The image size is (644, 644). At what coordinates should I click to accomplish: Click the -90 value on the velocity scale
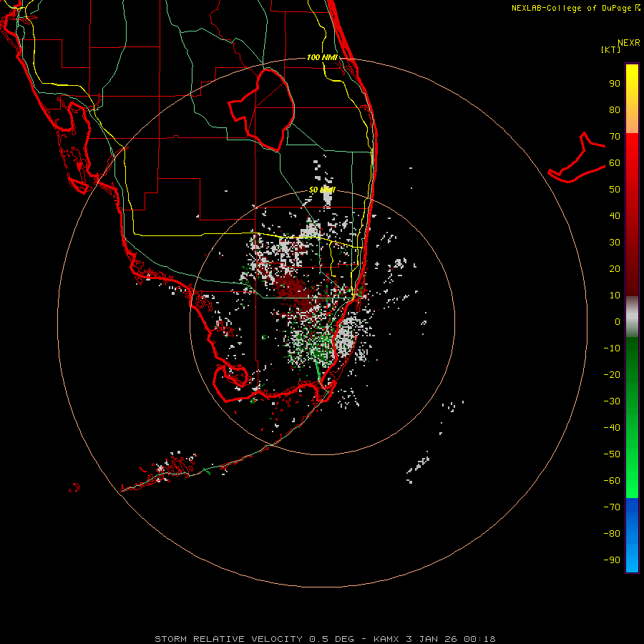click(612, 560)
